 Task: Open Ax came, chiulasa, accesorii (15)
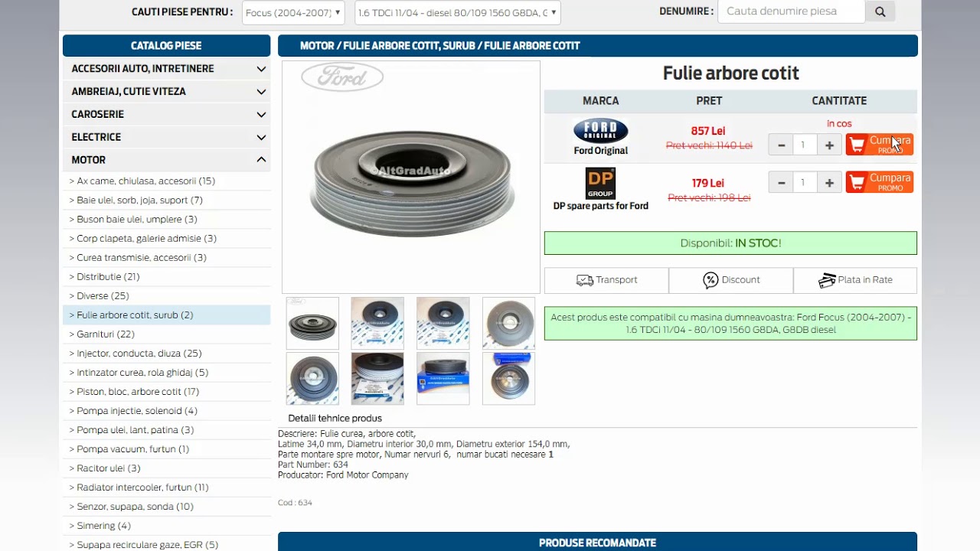142,181
